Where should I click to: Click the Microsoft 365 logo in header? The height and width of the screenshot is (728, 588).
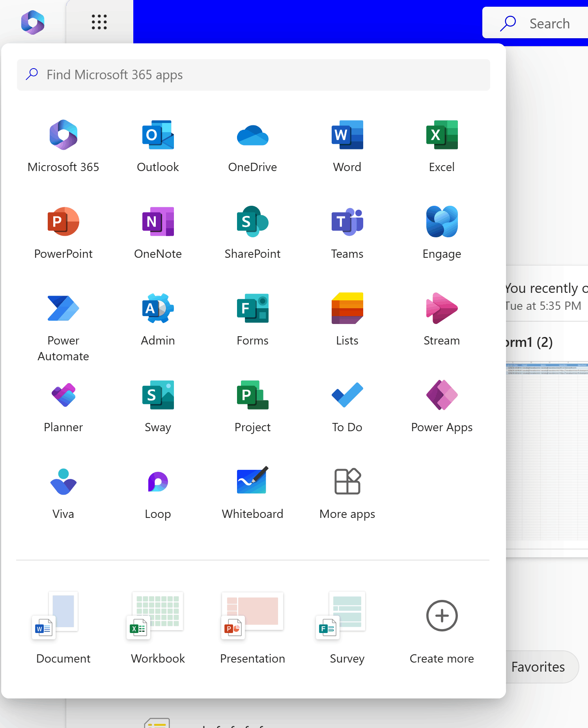[33, 22]
